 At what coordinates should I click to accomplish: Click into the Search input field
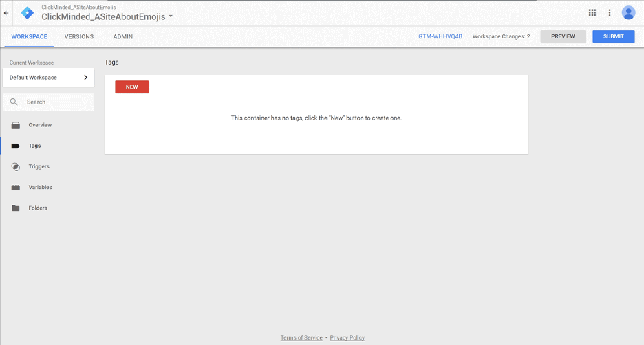(x=48, y=102)
